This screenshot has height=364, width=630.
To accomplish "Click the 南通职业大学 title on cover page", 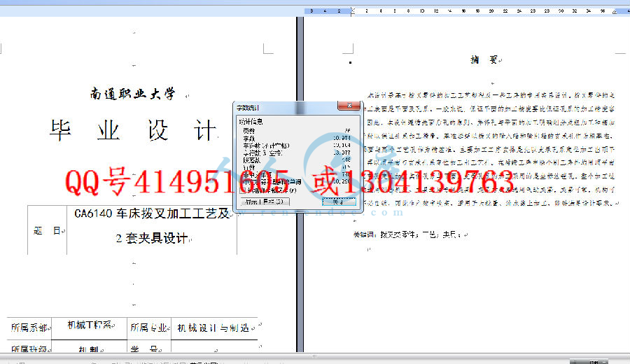I will [132, 94].
